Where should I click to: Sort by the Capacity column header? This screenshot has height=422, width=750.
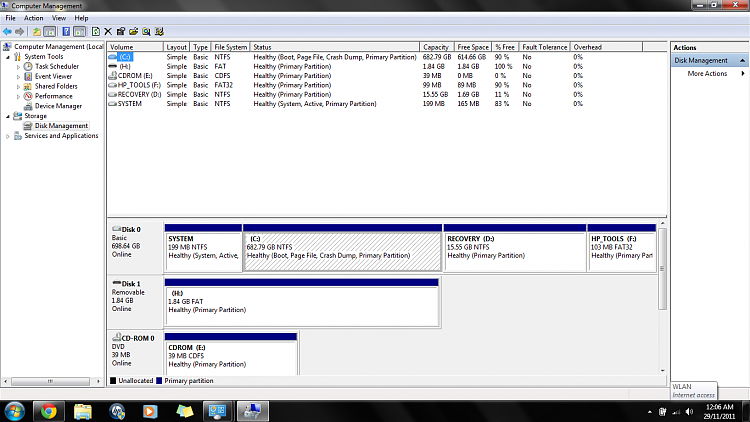coord(436,47)
